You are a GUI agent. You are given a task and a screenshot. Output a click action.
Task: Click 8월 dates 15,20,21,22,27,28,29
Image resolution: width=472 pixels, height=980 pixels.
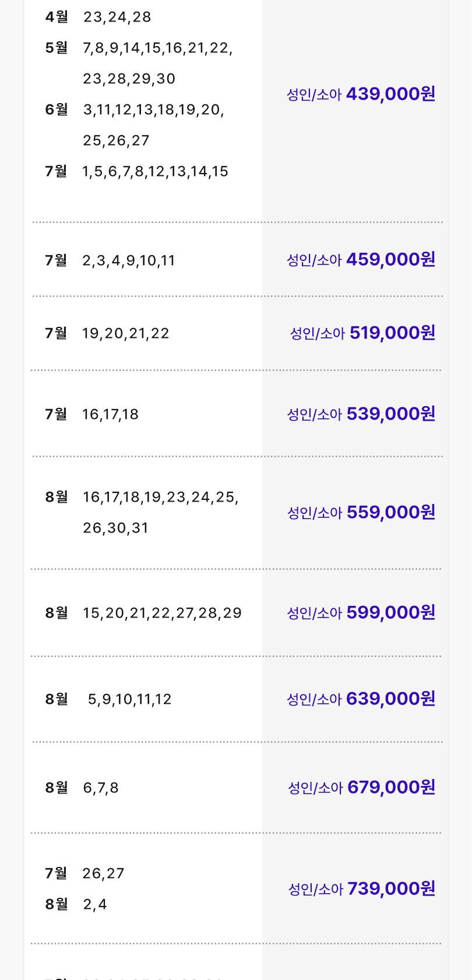click(163, 613)
